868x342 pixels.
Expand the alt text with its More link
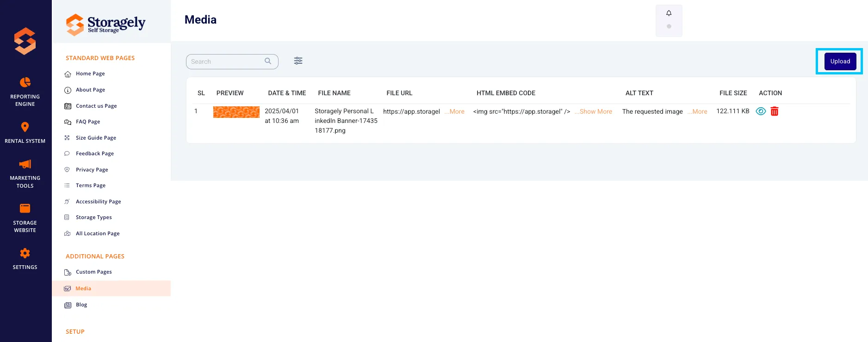point(697,111)
